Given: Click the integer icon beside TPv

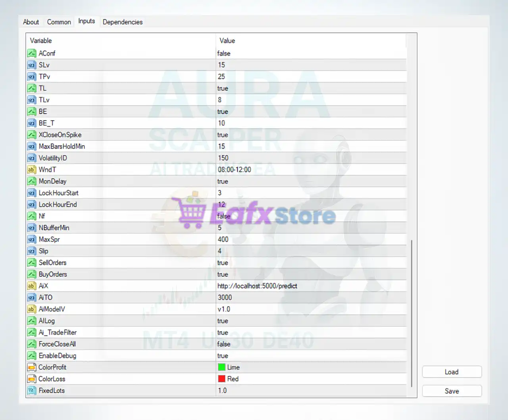Looking at the screenshot, I should point(32,77).
